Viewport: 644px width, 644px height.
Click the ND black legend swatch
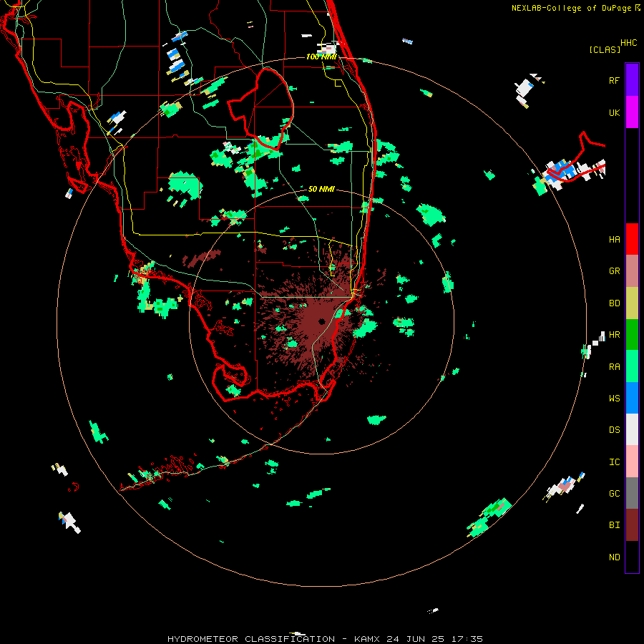click(x=632, y=557)
